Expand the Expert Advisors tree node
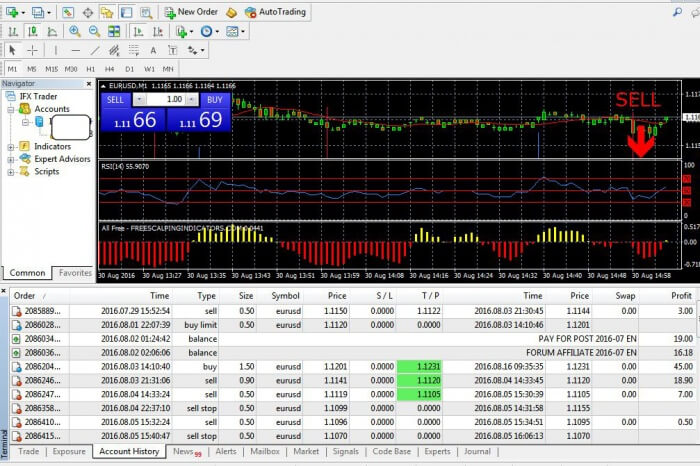 [x=12, y=159]
